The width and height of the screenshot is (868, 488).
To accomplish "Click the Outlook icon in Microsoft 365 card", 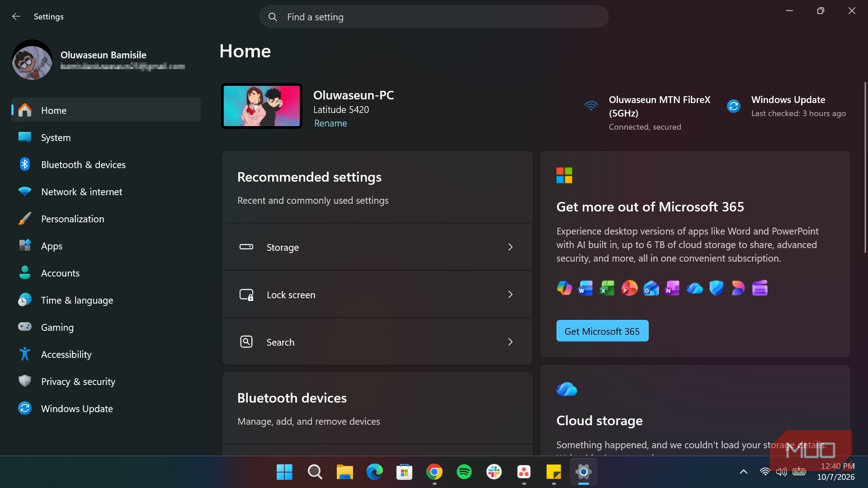I will point(651,288).
